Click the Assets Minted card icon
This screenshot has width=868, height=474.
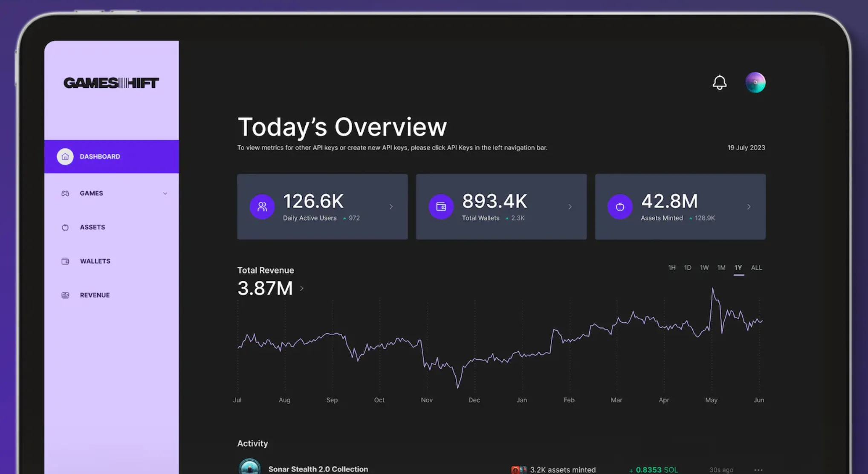[619, 207]
